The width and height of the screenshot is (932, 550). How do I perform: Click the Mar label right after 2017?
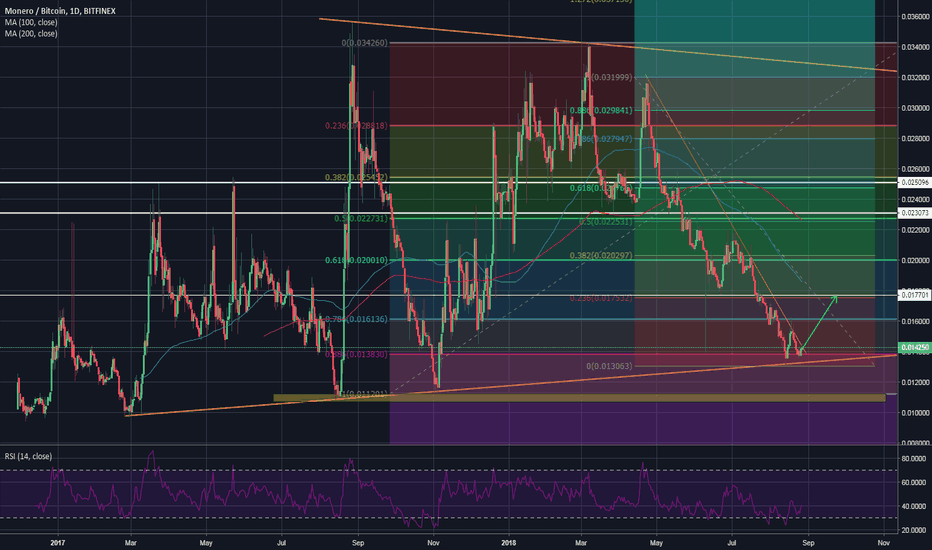click(131, 543)
